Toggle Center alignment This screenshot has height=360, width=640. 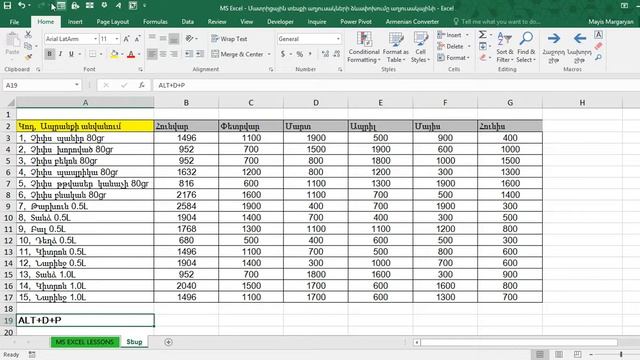point(163,54)
